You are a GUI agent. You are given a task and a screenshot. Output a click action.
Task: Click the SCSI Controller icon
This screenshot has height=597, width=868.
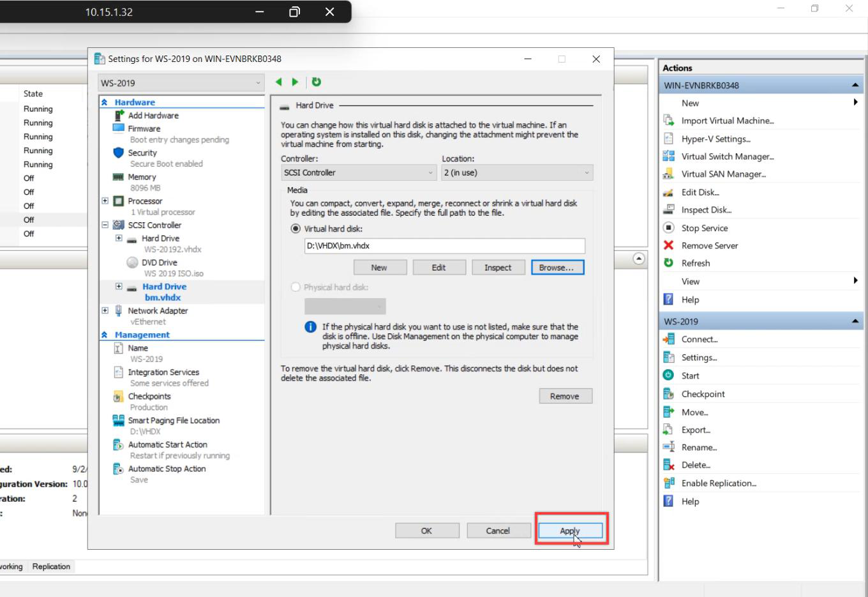coord(118,225)
